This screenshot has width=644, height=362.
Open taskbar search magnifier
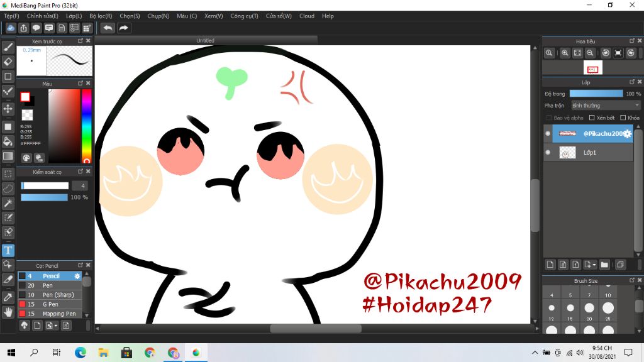click(34, 353)
